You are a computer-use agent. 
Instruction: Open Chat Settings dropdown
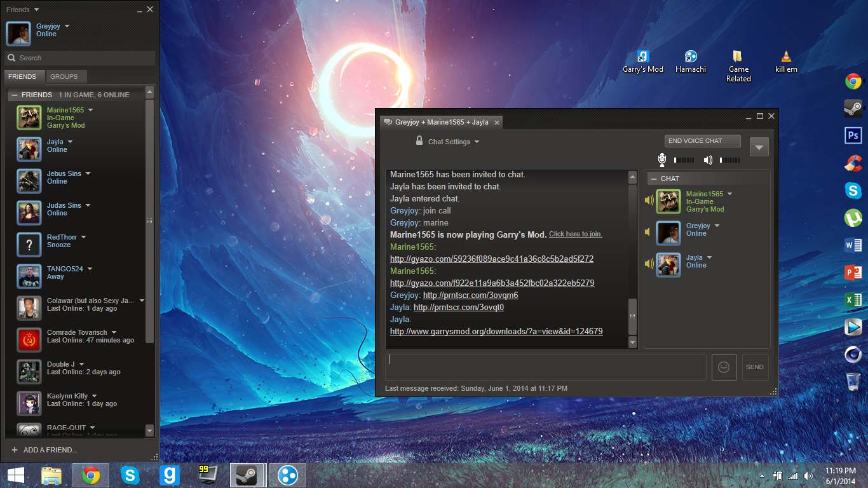point(454,142)
